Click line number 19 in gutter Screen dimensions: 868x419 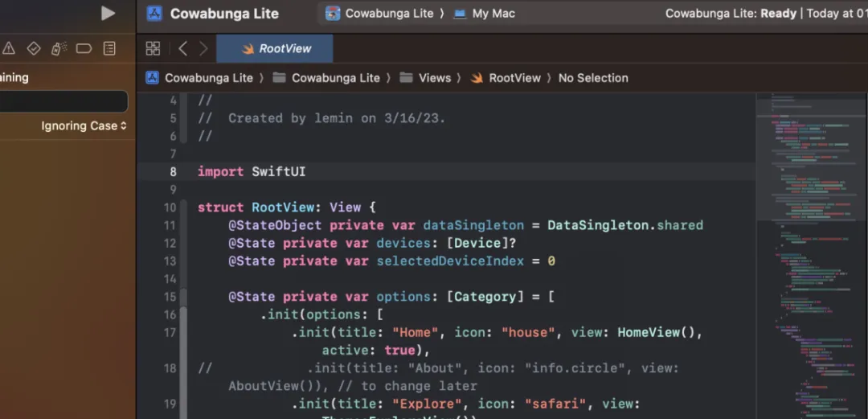click(x=170, y=404)
